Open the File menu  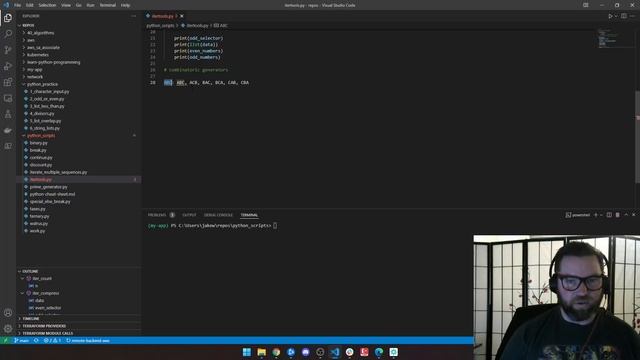coord(18,5)
